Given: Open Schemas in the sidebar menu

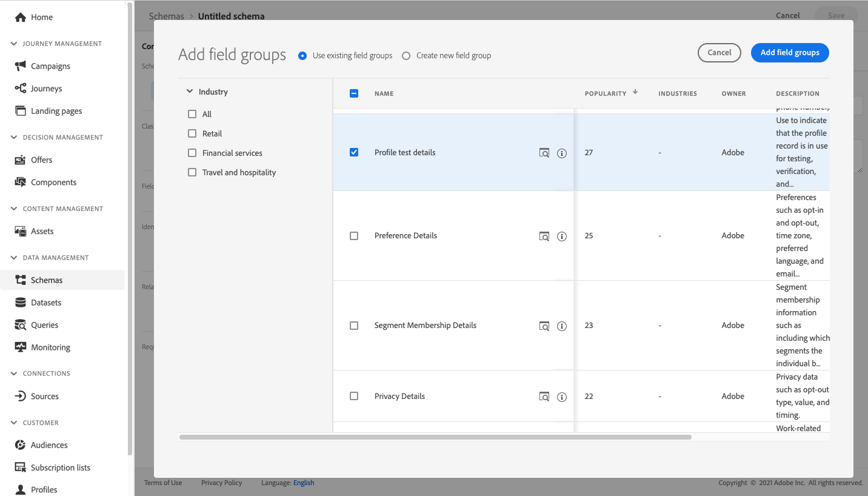Looking at the screenshot, I should 47,280.
